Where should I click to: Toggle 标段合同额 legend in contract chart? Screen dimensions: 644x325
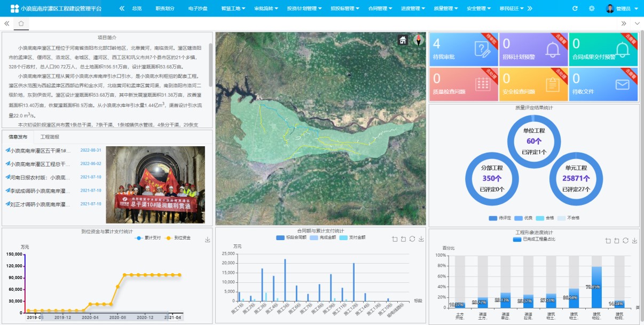[x=292, y=237]
